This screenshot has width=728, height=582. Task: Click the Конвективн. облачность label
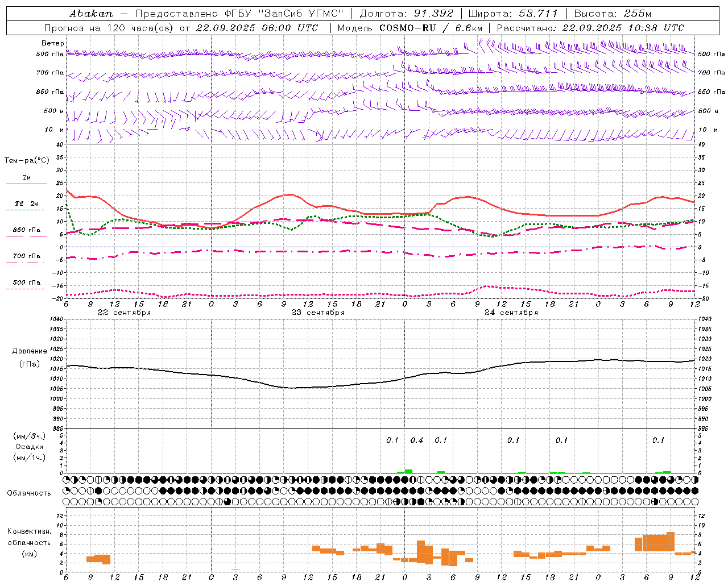click(29, 537)
